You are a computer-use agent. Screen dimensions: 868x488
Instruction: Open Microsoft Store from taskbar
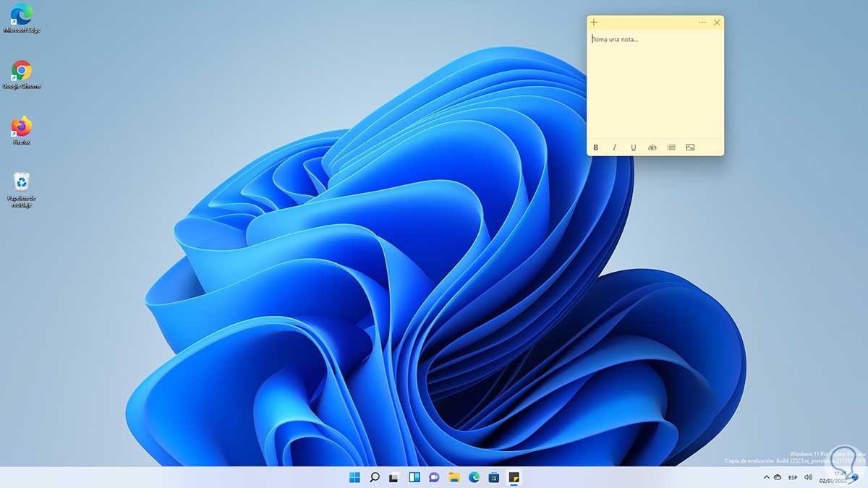point(494,477)
